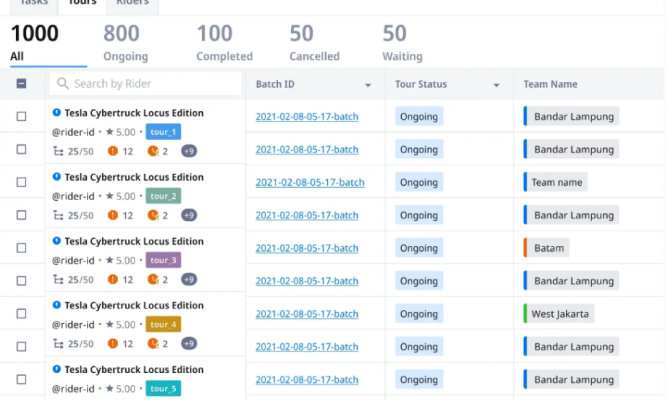
Task: Click the route stops icon in tour_4 row
Action: 57,344
